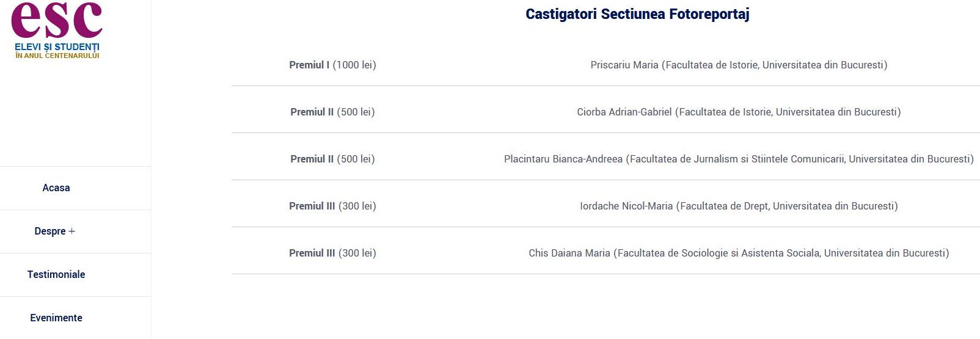Click the large 'esc' logo lettering
This screenshot has width=980, height=339.
point(57,20)
